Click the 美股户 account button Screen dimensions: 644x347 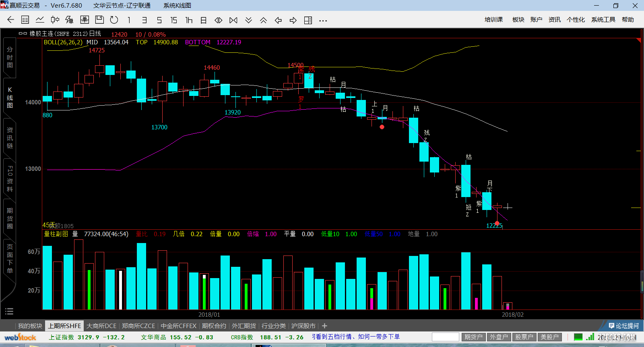549,337
